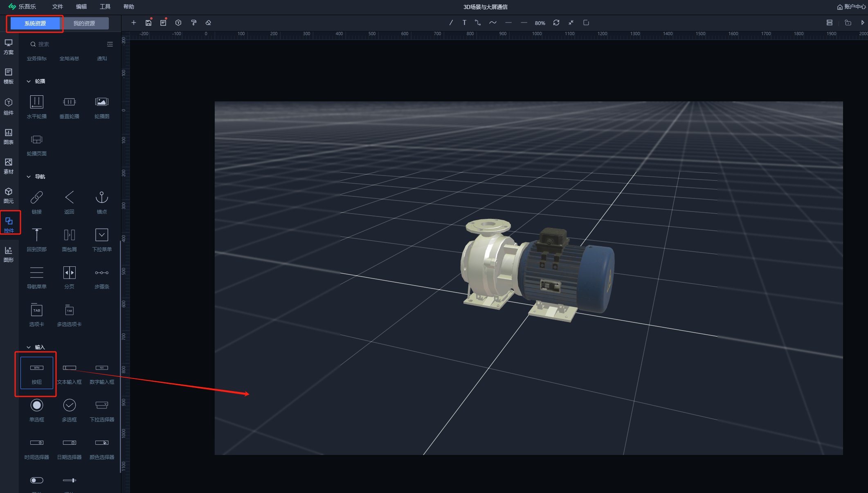Select the 按钮 control
The width and height of the screenshot is (868, 493).
click(37, 373)
